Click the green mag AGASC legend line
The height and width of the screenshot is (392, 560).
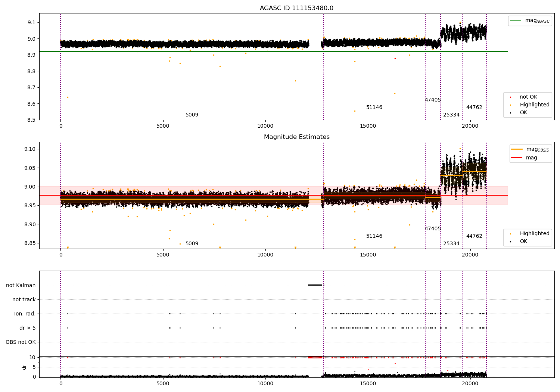[516, 21]
